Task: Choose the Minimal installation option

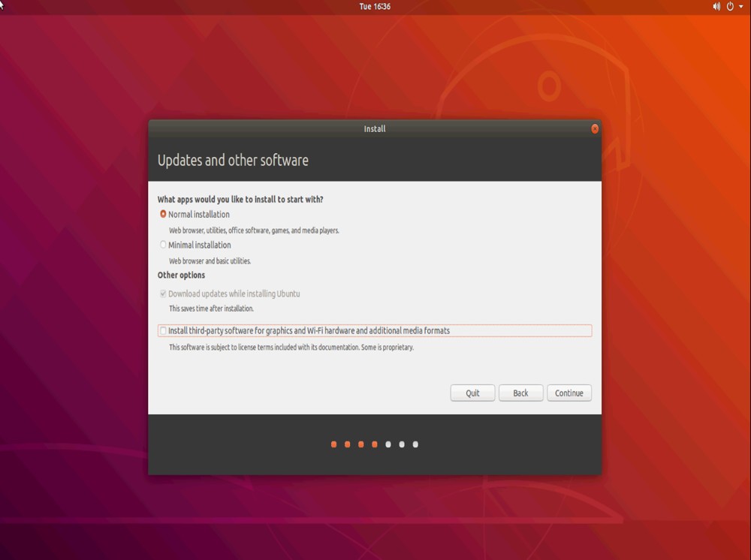Action: 163,245
